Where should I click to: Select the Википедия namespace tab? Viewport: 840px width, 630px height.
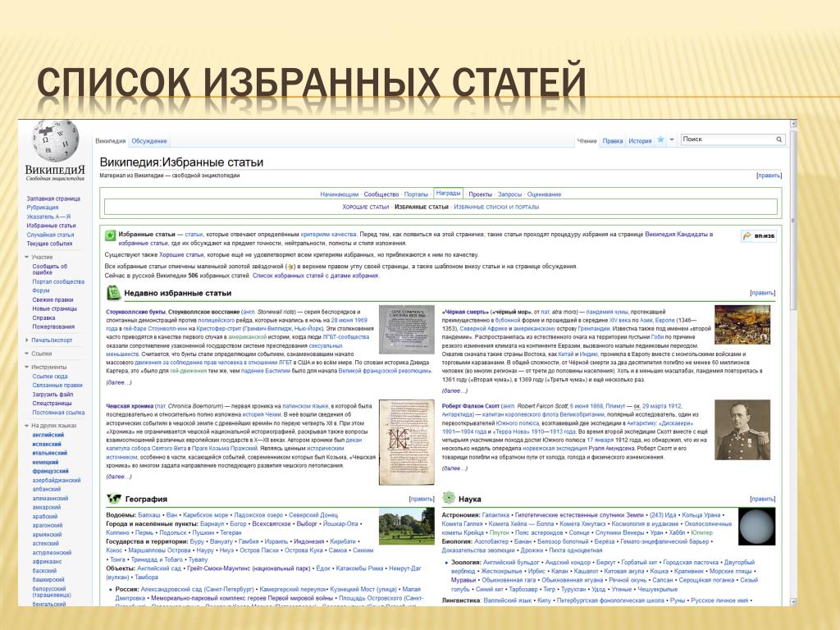111,141
